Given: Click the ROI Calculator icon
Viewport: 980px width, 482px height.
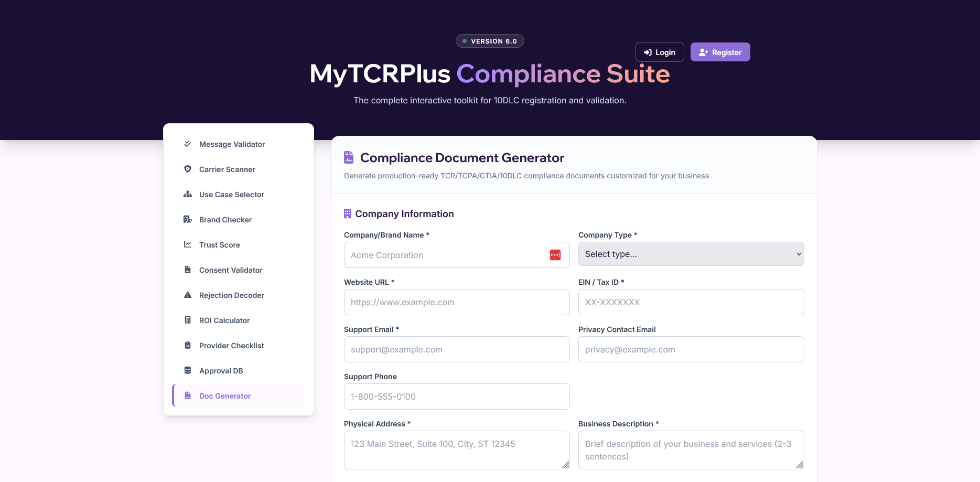Looking at the screenshot, I should click(x=187, y=320).
